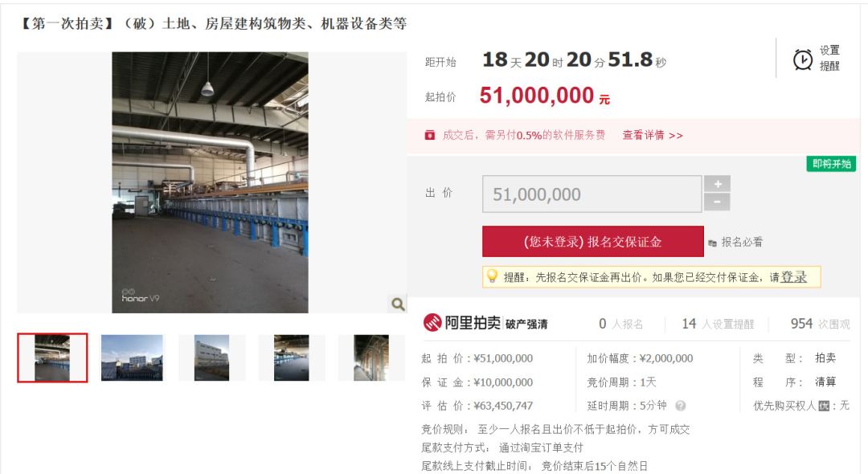The height and width of the screenshot is (474, 868).
Task: Click the alarm clock reminder icon
Action: [x=802, y=59]
